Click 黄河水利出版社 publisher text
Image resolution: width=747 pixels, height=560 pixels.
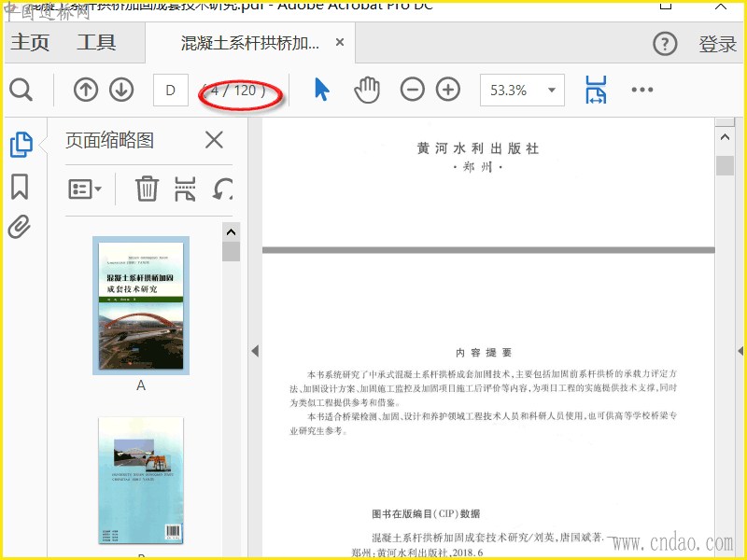[478, 148]
